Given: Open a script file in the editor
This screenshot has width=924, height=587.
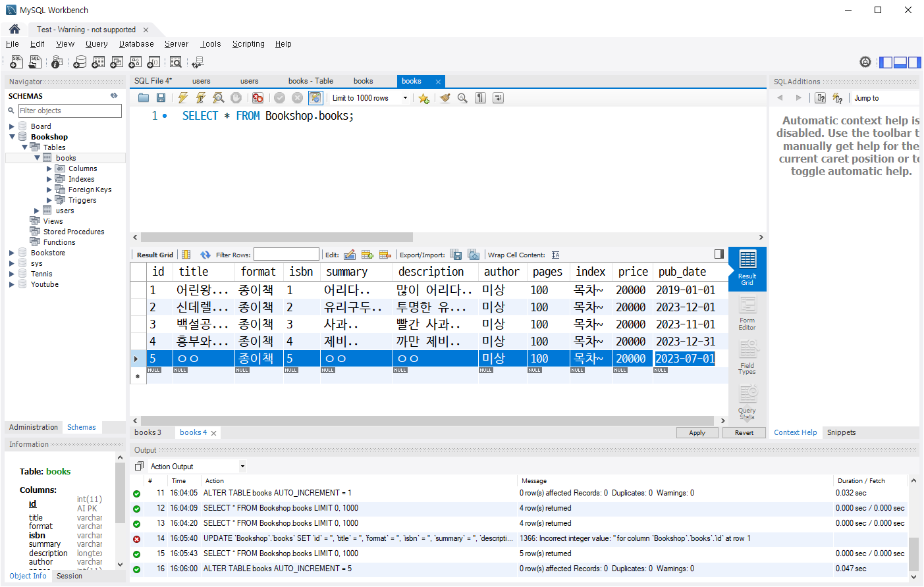Looking at the screenshot, I should [144, 98].
